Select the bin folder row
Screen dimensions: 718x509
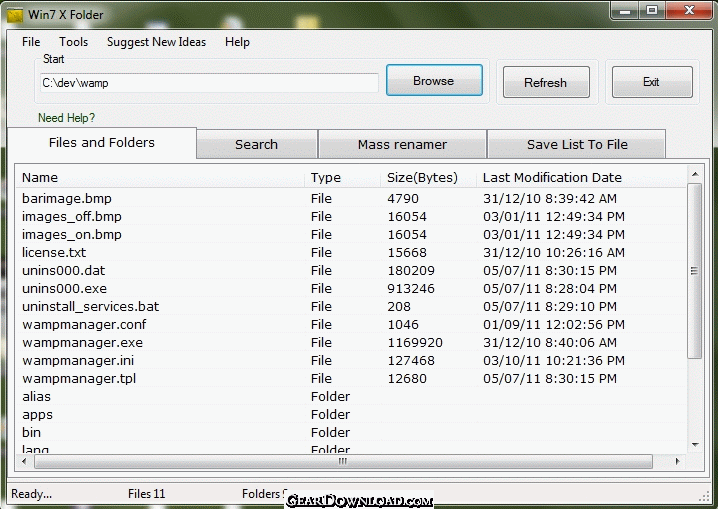351,433
